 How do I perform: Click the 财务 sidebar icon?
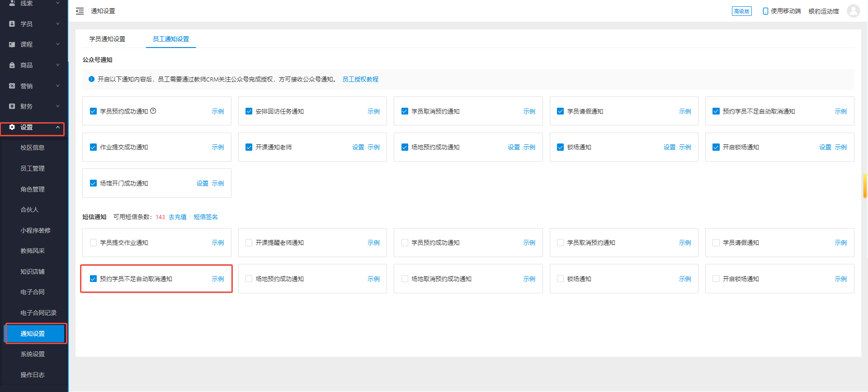[x=12, y=106]
